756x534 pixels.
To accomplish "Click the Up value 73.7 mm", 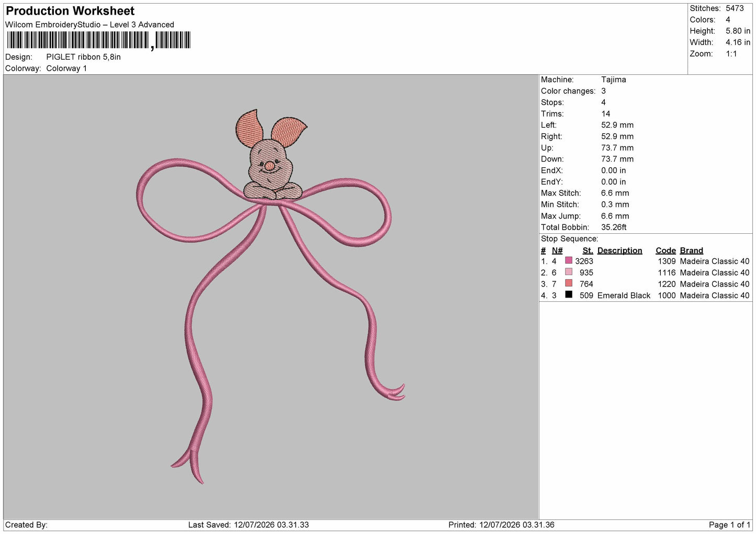I will pos(617,148).
